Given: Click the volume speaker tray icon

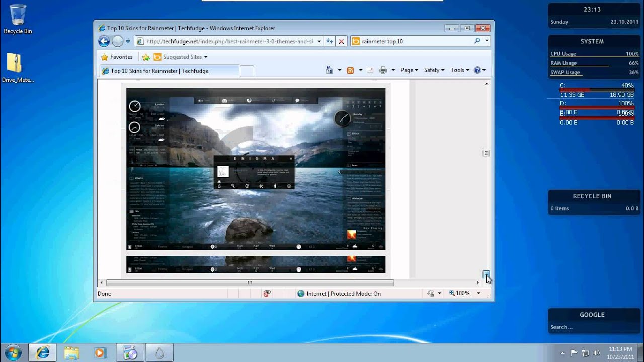Looking at the screenshot, I should click(x=597, y=353).
